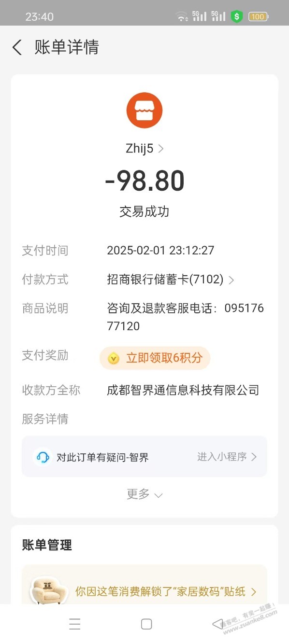The height and width of the screenshot is (644, 289).
Task: Tap the Android home square button
Action: tap(146, 624)
